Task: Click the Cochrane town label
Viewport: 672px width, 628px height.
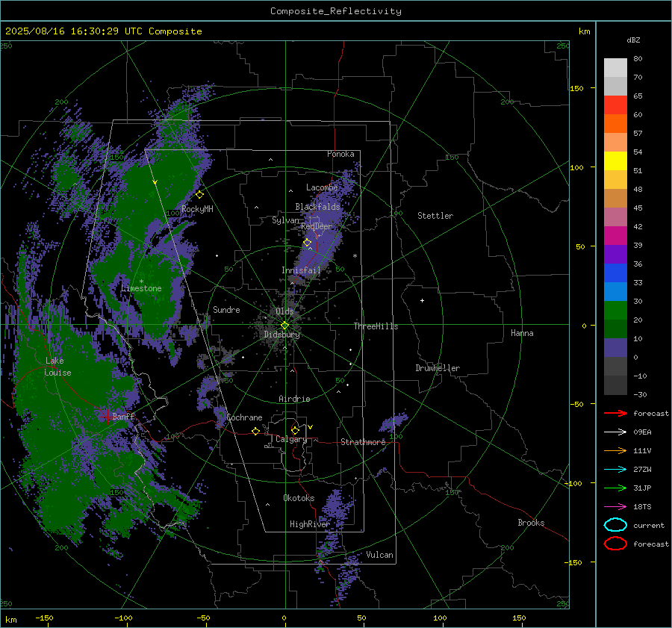Action: (244, 417)
